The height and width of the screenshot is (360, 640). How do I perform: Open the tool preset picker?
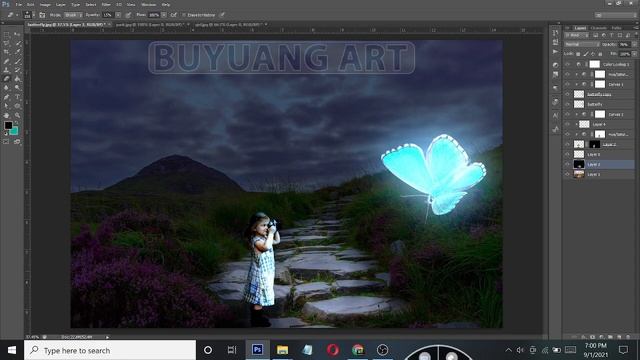(12, 15)
